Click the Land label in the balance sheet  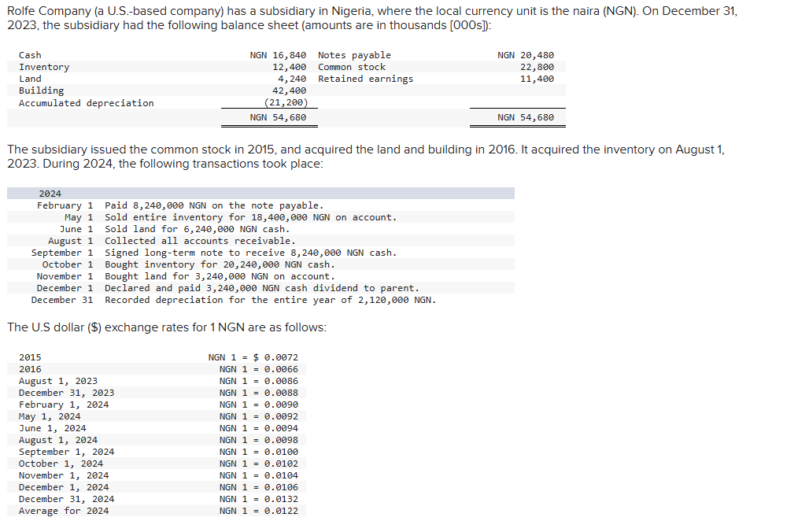pyautogui.click(x=30, y=79)
